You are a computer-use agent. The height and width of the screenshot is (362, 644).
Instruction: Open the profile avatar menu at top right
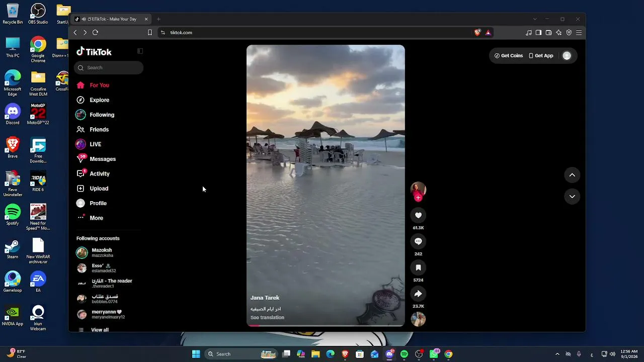pyautogui.click(x=567, y=56)
